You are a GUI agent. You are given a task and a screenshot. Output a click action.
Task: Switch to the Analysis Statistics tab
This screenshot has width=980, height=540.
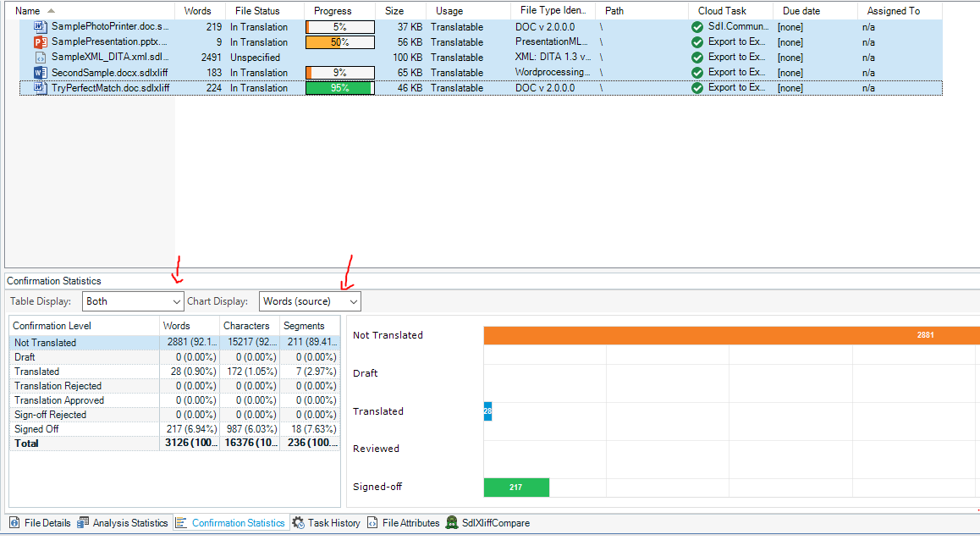pyautogui.click(x=123, y=523)
